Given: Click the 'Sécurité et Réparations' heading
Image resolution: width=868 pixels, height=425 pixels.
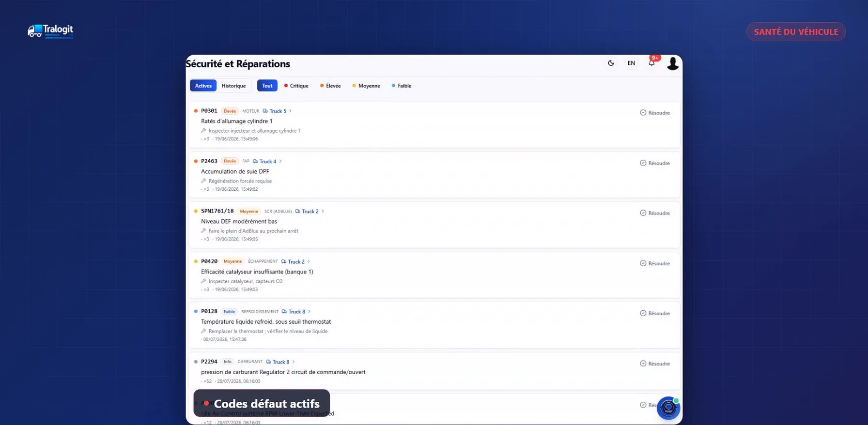Looking at the screenshot, I should (x=238, y=64).
